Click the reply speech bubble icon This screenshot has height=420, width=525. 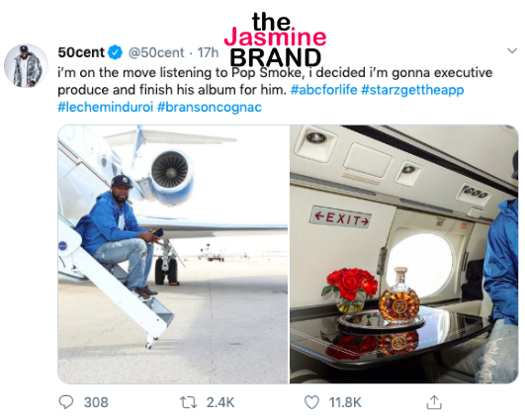[65, 402]
